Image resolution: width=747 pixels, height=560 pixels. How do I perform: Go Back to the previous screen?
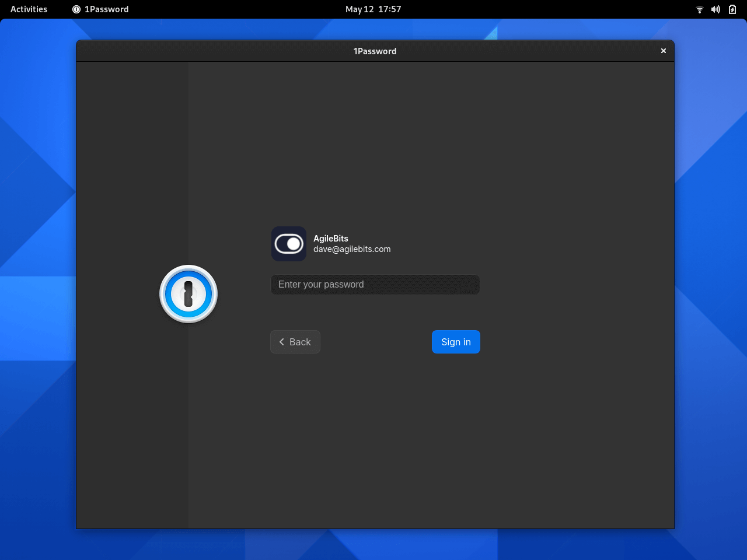coord(295,342)
